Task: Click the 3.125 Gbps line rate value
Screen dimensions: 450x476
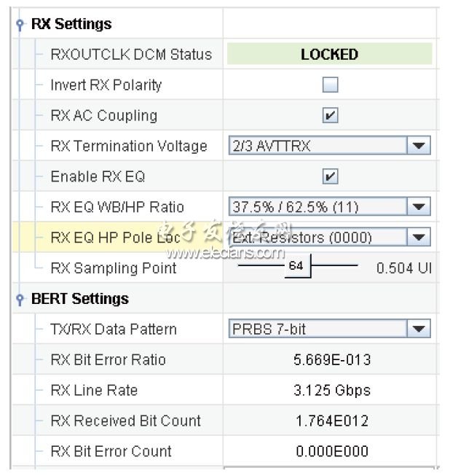Action: click(x=332, y=391)
